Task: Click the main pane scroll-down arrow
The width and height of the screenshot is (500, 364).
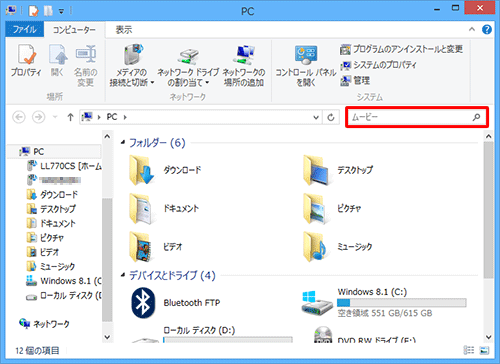Action: tap(488, 337)
